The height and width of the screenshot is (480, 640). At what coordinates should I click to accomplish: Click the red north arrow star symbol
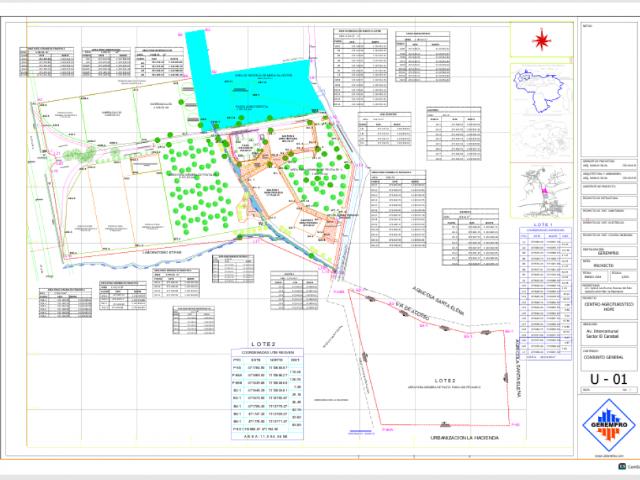(542, 40)
